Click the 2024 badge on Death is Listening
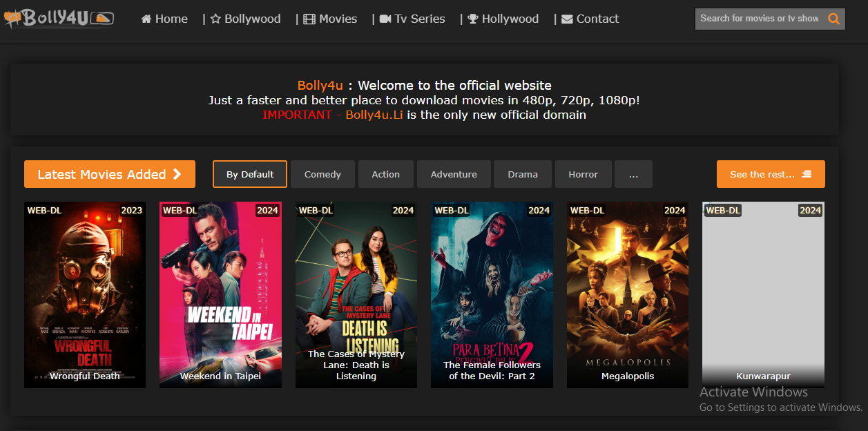The image size is (868, 431). 403,210
